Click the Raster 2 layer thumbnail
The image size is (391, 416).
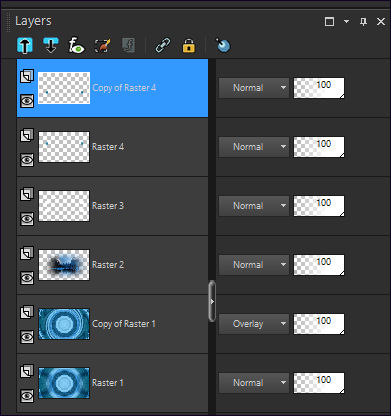click(64, 265)
